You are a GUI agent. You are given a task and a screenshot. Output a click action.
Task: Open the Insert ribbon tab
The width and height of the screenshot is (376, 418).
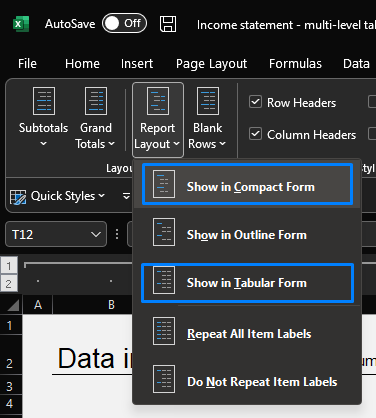(x=137, y=63)
